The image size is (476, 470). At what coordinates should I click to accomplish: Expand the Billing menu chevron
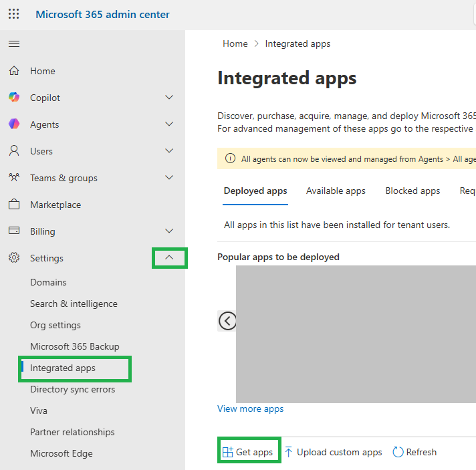click(x=169, y=231)
